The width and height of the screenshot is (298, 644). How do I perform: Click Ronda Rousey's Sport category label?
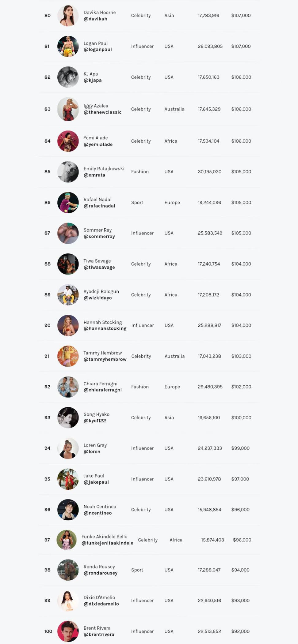pyautogui.click(x=137, y=570)
